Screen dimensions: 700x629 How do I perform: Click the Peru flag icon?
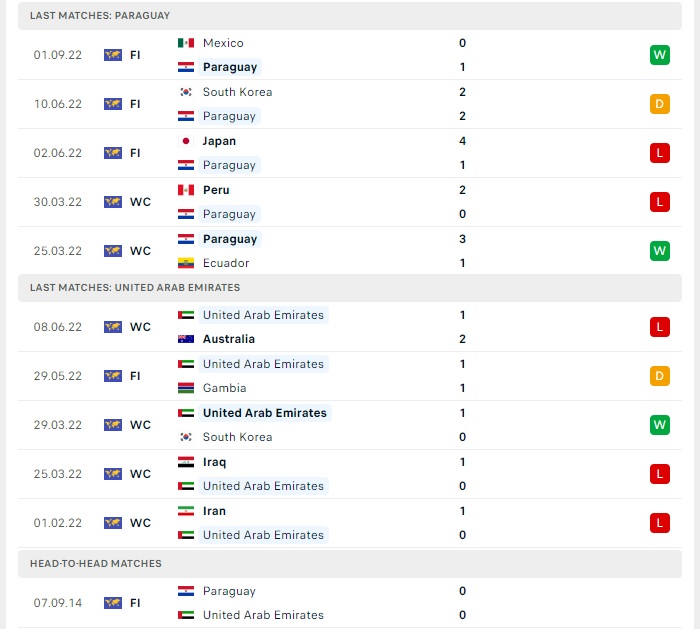click(x=186, y=190)
